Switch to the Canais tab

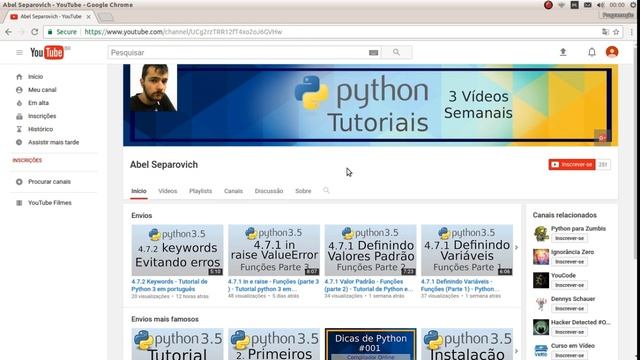click(233, 191)
